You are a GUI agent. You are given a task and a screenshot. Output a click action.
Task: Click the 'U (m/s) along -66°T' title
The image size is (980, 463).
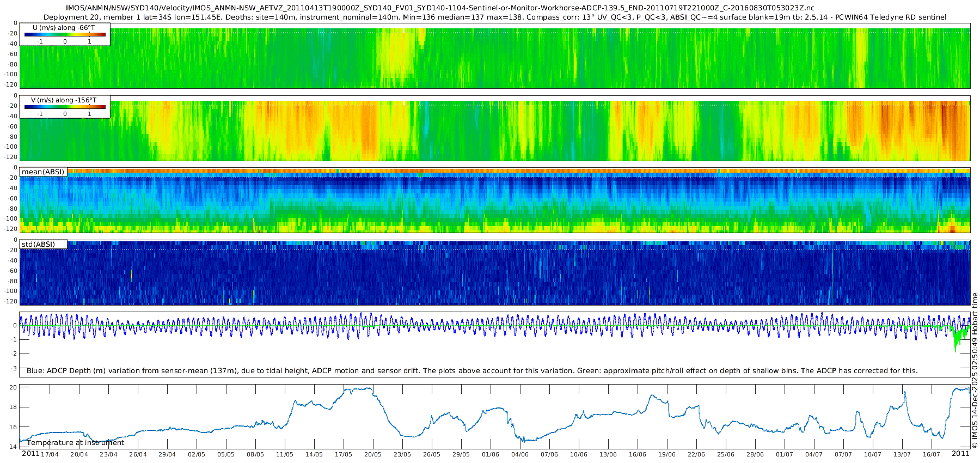64,28
